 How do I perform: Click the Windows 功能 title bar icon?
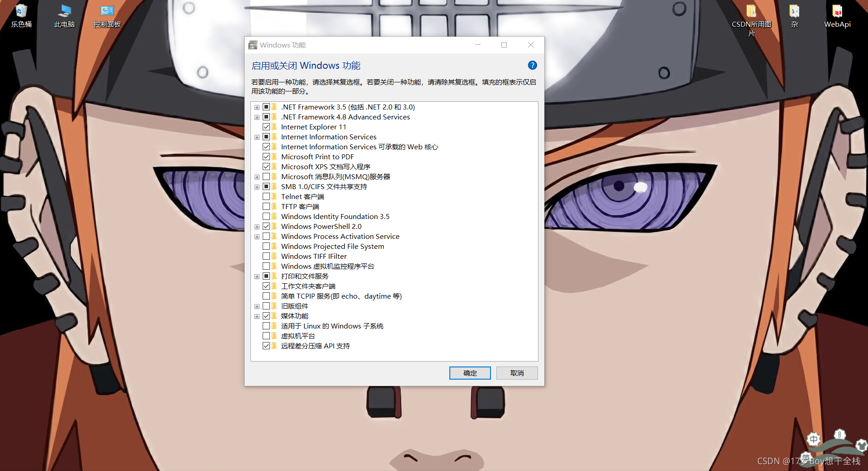(x=253, y=45)
